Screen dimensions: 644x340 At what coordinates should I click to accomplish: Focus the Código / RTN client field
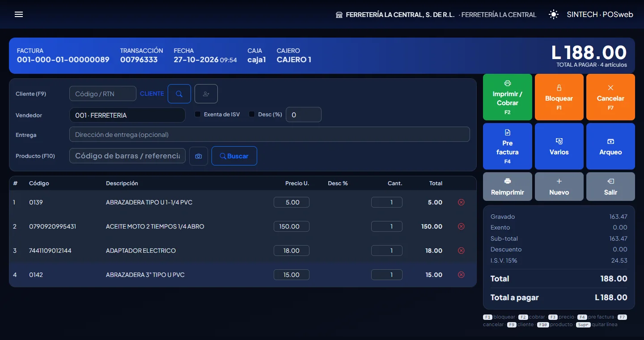pos(103,94)
